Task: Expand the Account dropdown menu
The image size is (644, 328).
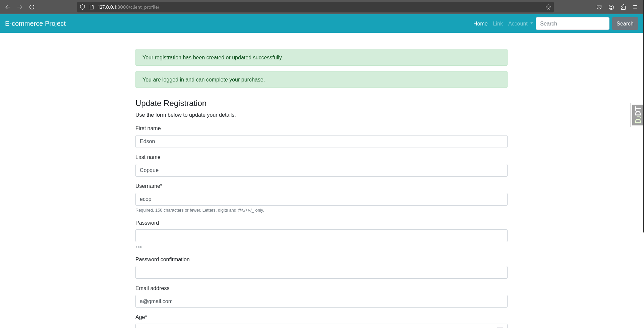Action: tap(520, 23)
